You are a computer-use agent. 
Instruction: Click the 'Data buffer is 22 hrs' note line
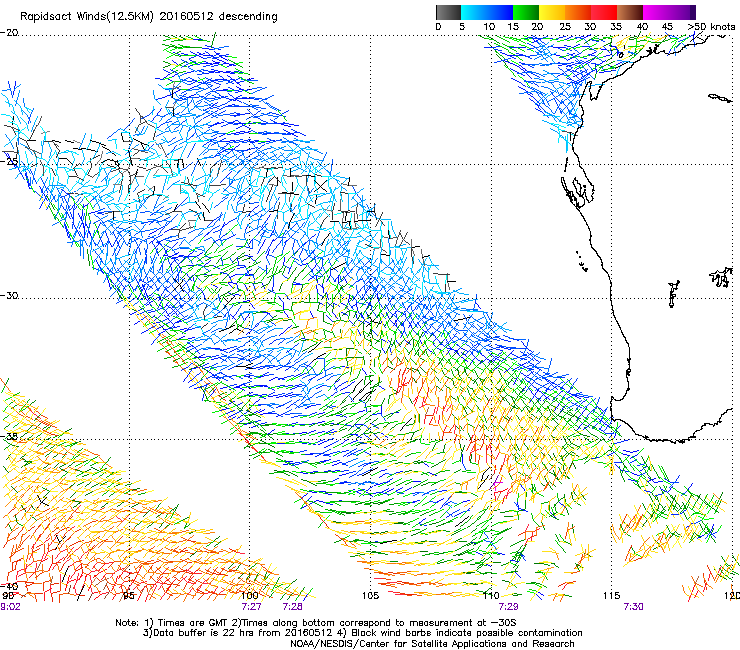362,633
